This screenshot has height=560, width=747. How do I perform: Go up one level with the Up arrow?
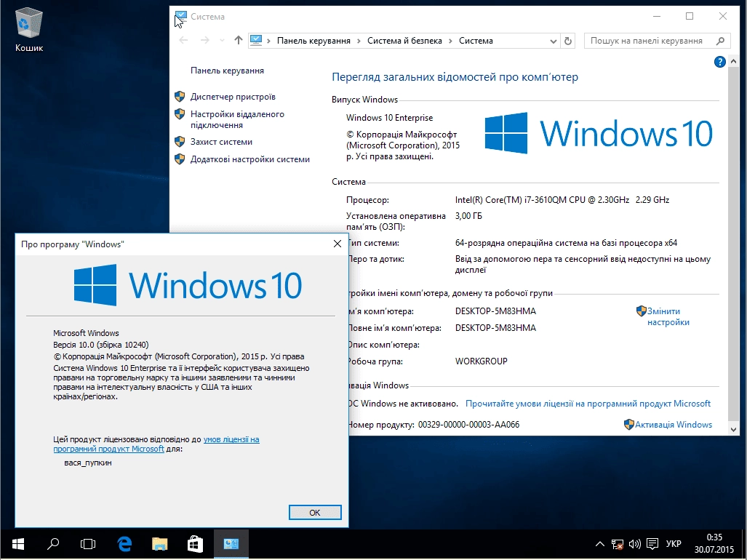(x=238, y=41)
